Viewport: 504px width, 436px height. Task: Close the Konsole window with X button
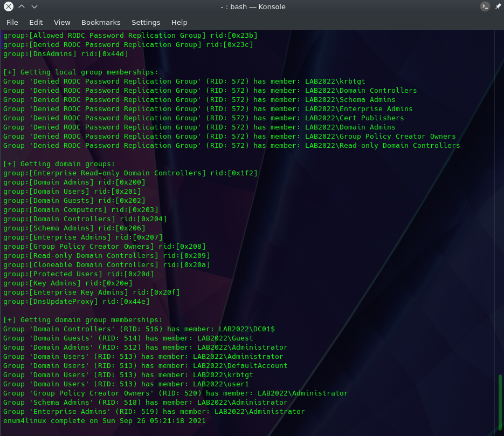tap(9, 6)
